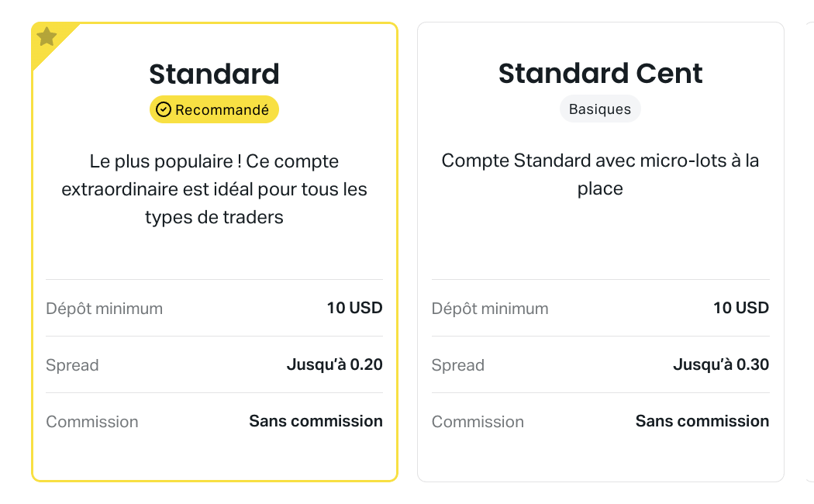
Task: Click Commission label in Standard card
Action: point(92,422)
